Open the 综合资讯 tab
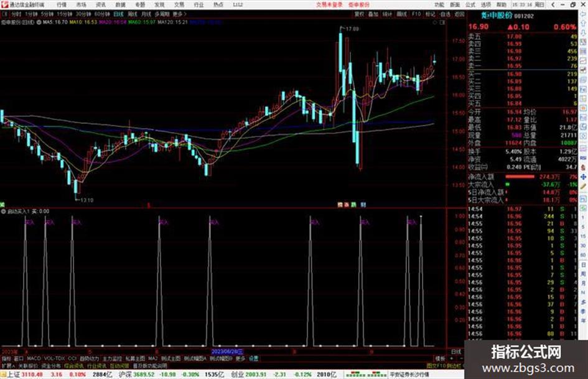Image resolution: width=588 pixels, height=379 pixels. [x=74, y=365]
